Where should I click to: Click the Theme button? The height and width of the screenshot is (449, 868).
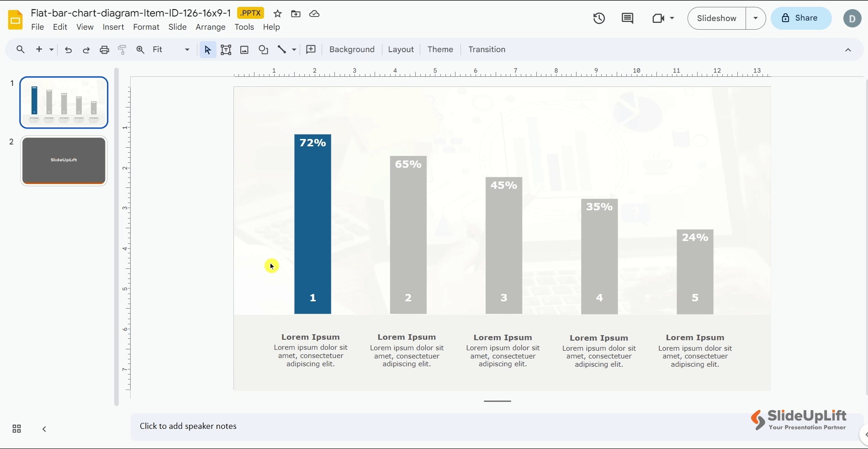440,49
